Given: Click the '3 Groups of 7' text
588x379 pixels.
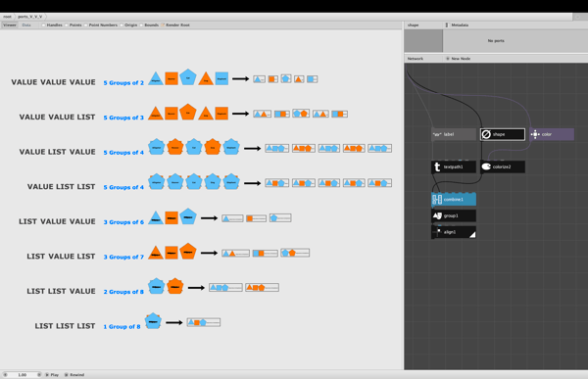Looking at the screenshot, I should click(x=123, y=258).
